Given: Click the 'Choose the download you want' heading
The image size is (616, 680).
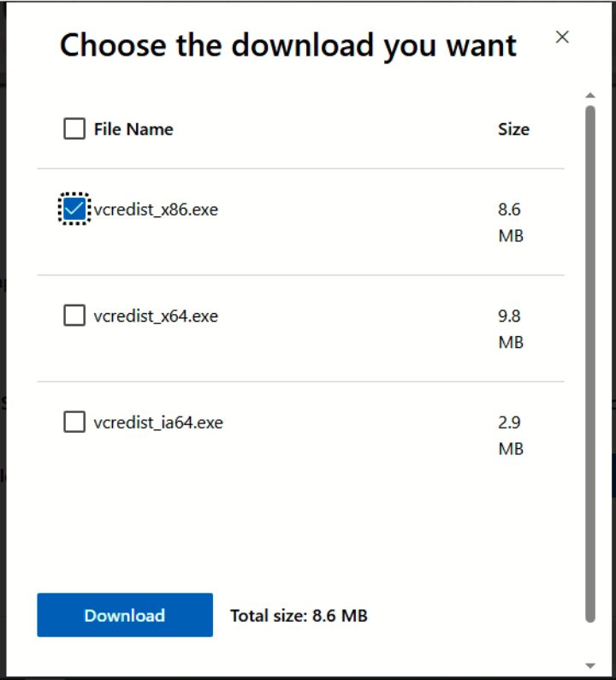Looking at the screenshot, I should [x=288, y=44].
